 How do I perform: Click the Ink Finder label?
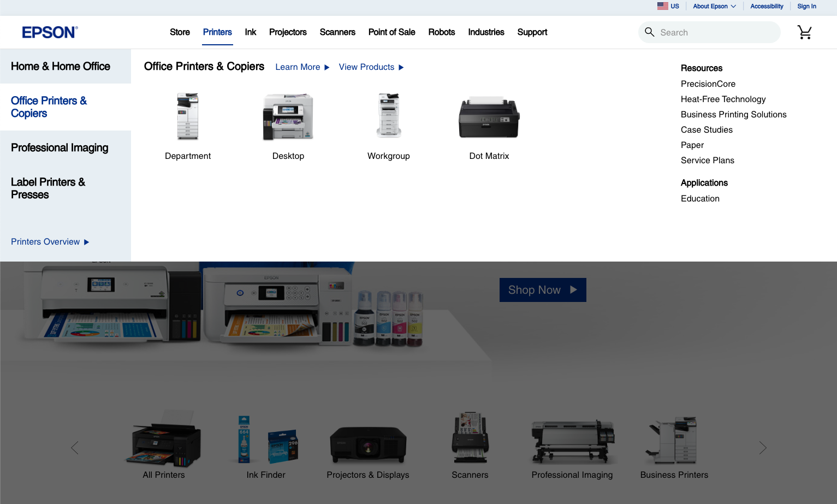[266, 475]
